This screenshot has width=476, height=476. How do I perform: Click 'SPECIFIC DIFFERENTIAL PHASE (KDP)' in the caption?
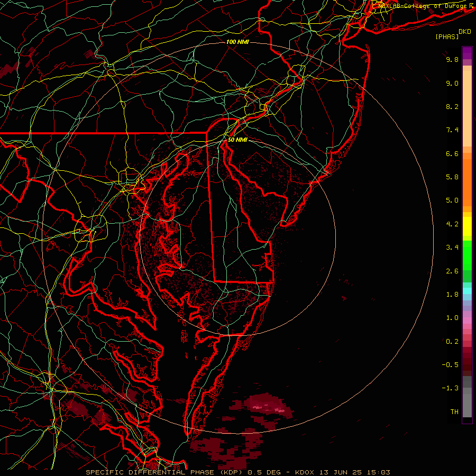[166, 472]
